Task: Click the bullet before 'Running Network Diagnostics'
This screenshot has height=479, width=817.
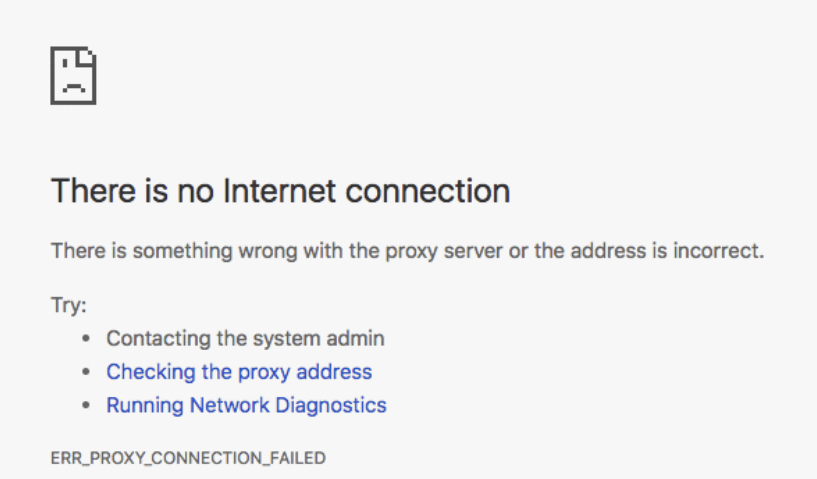Action: 87,406
